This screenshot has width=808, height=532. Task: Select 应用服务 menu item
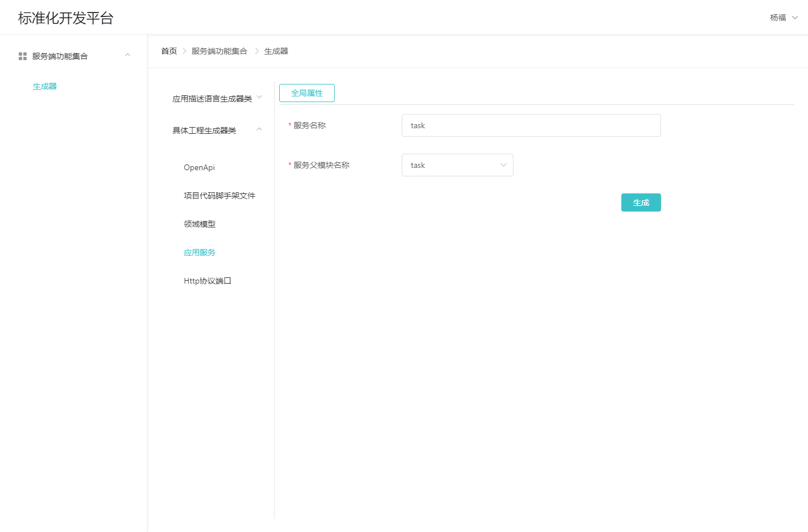200,252
